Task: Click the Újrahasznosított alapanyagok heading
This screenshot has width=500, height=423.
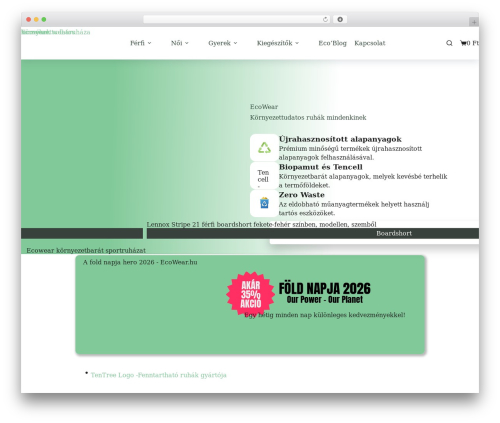Action: [x=340, y=139]
